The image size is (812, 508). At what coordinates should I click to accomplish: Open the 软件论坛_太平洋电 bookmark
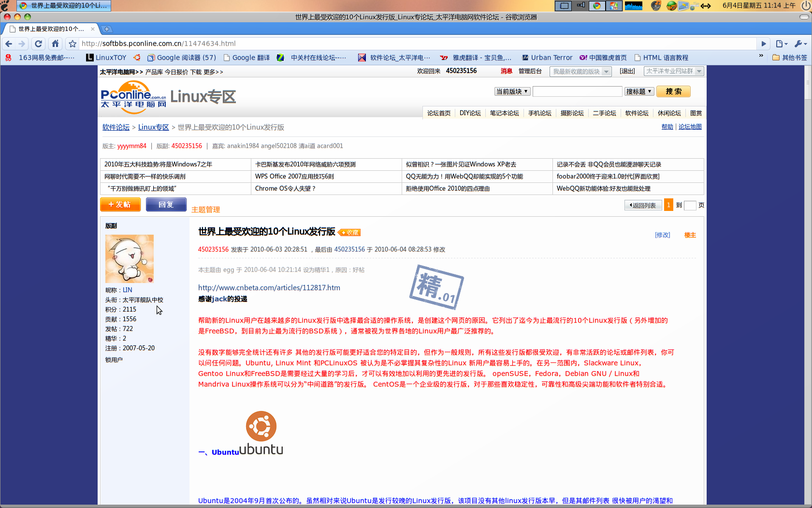pyautogui.click(x=394, y=58)
